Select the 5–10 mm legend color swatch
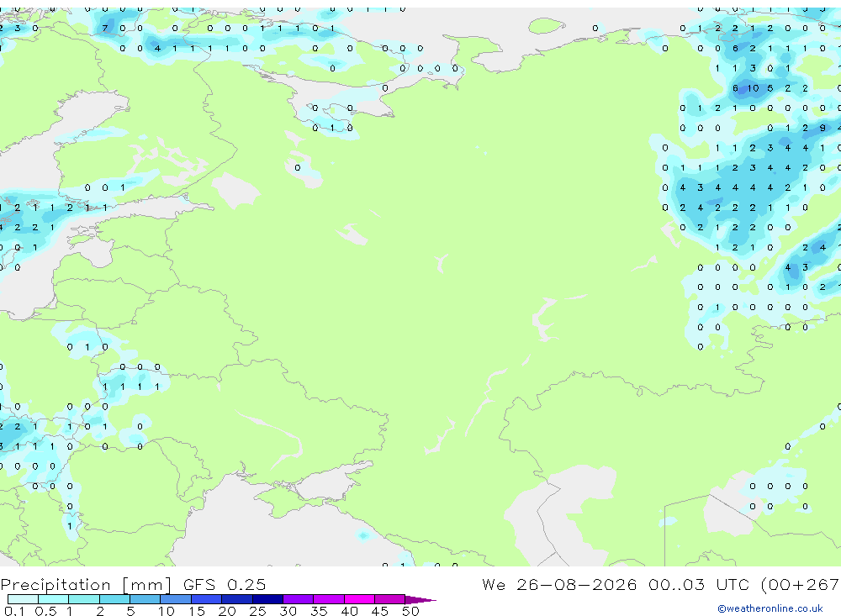 pos(145,599)
